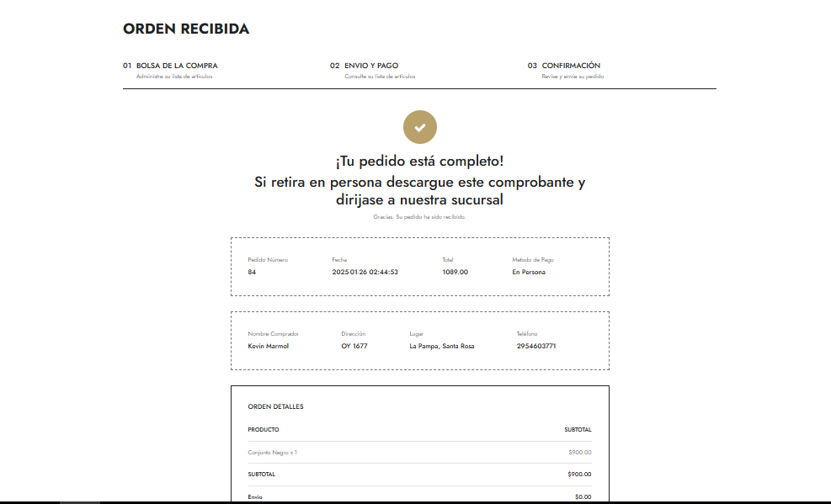Select the Total amount 1089.00
Image resolution: width=831 pixels, height=504 pixels.
coord(455,272)
